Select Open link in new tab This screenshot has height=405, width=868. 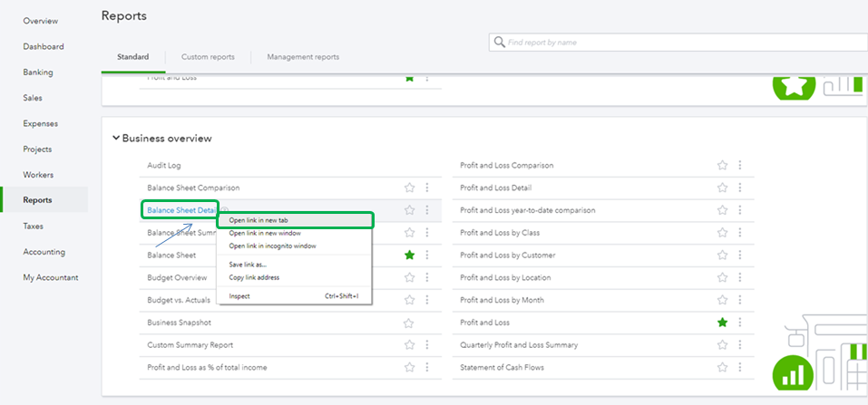258,220
